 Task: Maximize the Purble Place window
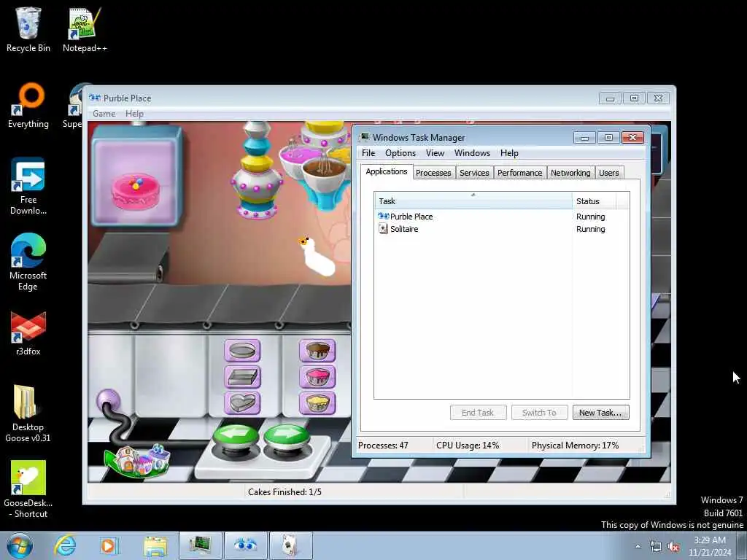634,98
